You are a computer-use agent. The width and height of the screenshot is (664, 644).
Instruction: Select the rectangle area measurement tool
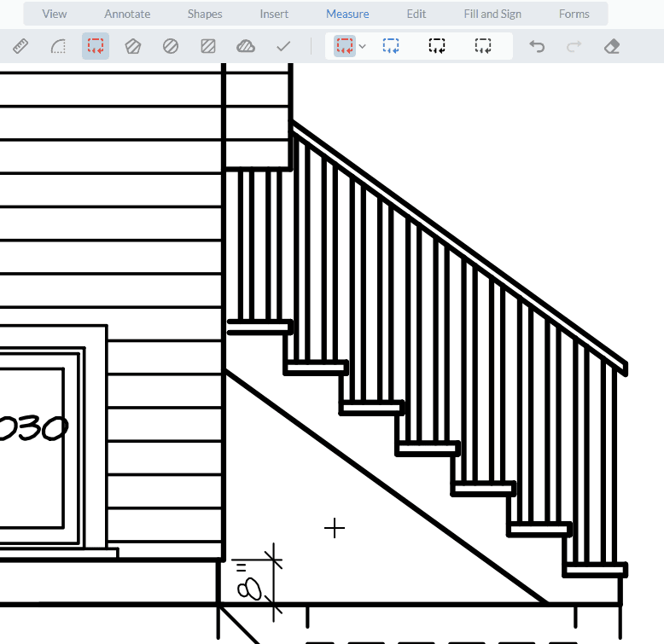[x=208, y=46]
